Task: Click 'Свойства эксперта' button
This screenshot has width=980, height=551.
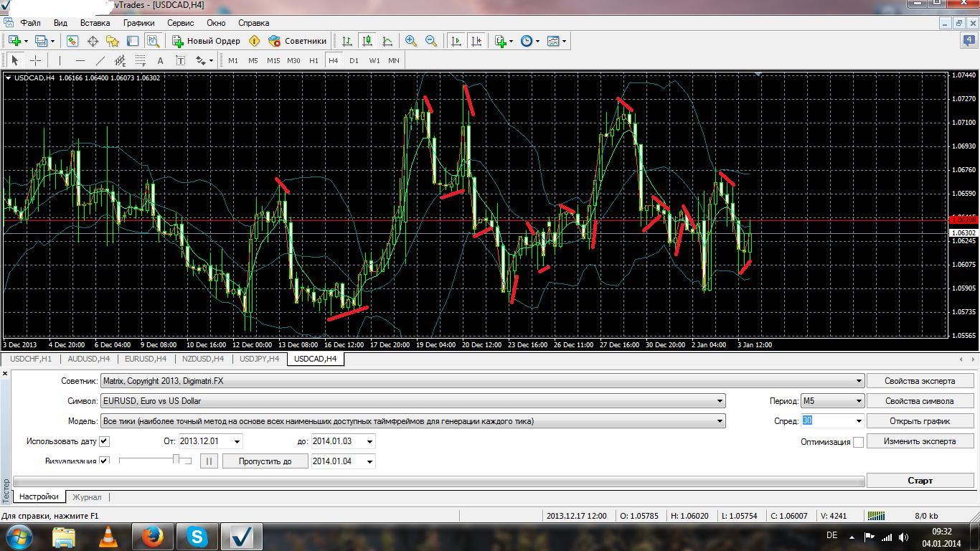Action: pos(920,381)
